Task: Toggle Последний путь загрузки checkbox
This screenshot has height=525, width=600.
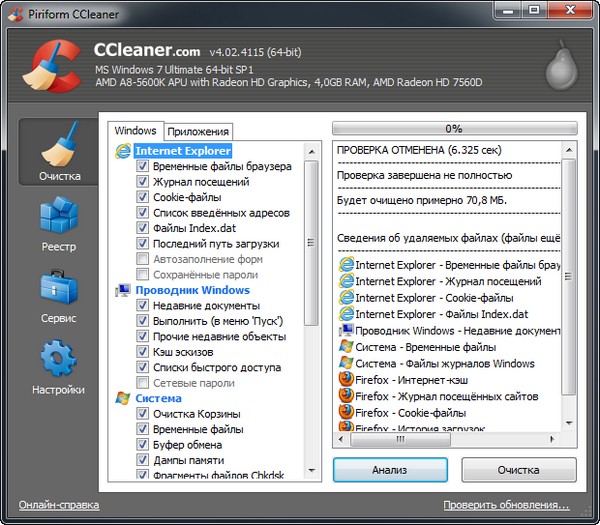Action: coord(142,243)
